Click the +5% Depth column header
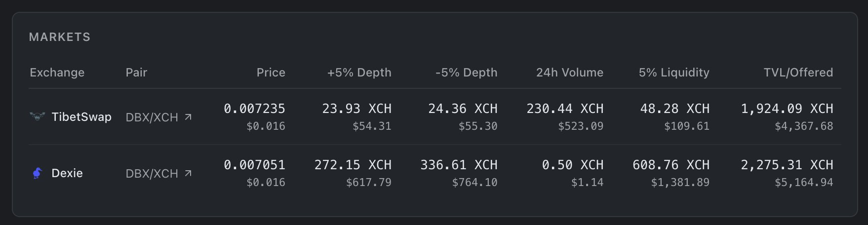868x225 pixels. click(359, 73)
